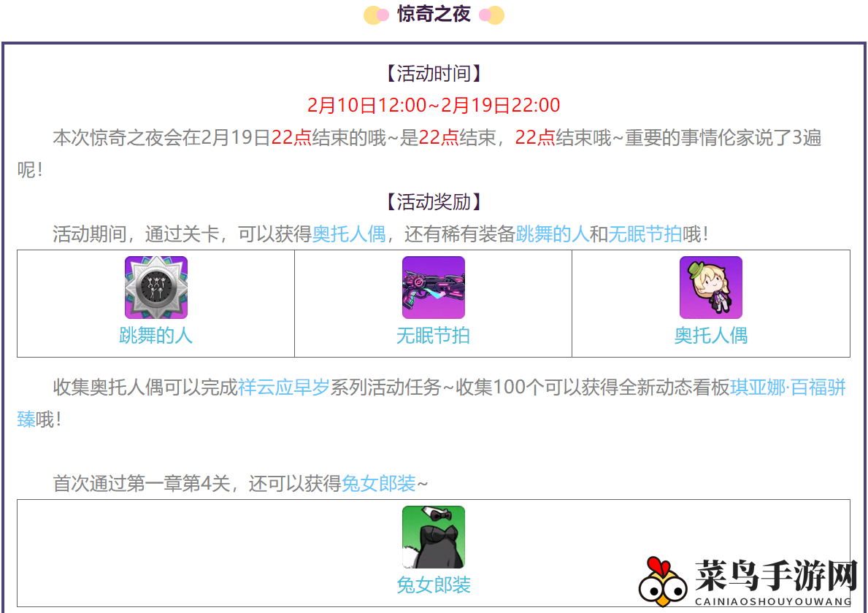Click the red 2月10日12:00~2月19日22:00 date text
This screenshot has width=868, height=613.
pos(434,105)
